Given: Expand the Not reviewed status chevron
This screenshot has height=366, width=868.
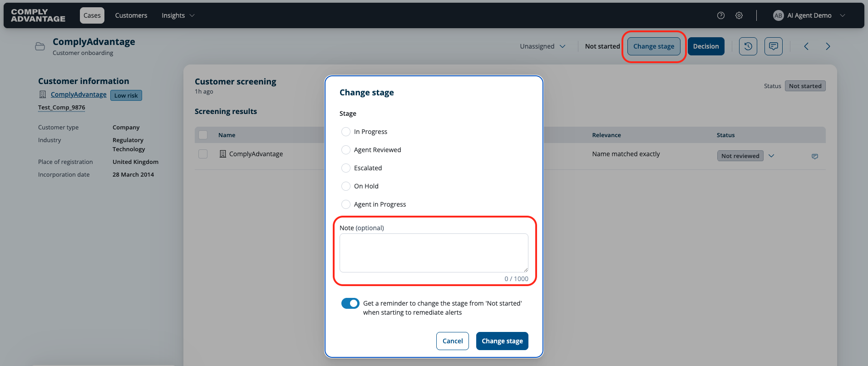Looking at the screenshot, I should (771, 156).
